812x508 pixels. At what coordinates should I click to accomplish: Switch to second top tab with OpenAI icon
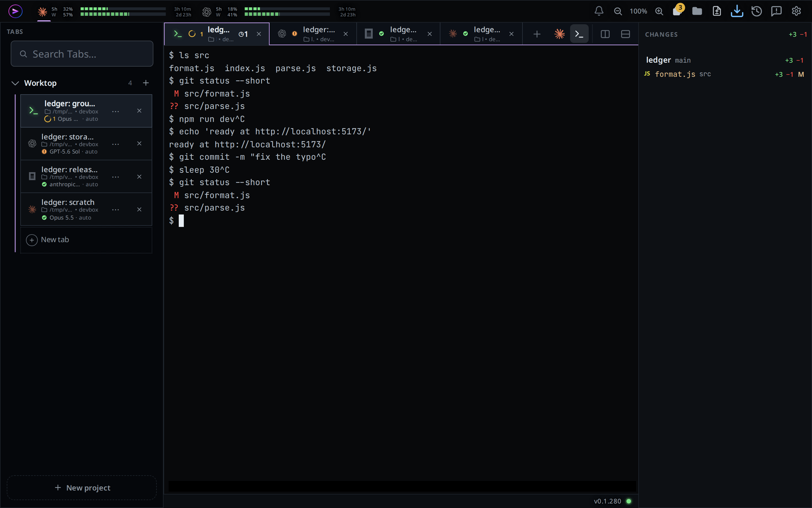pos(313,34)
